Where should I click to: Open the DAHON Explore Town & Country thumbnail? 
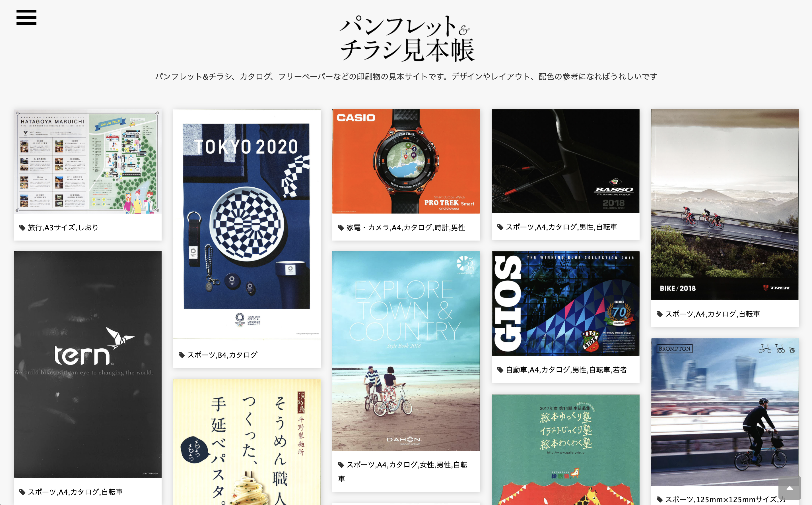click(406, 351)
